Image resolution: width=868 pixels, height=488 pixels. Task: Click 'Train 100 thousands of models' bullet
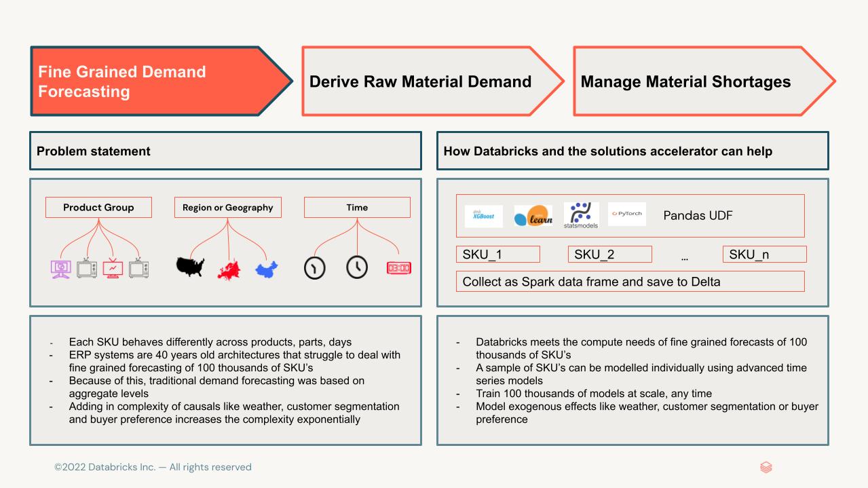pos(594,394)
